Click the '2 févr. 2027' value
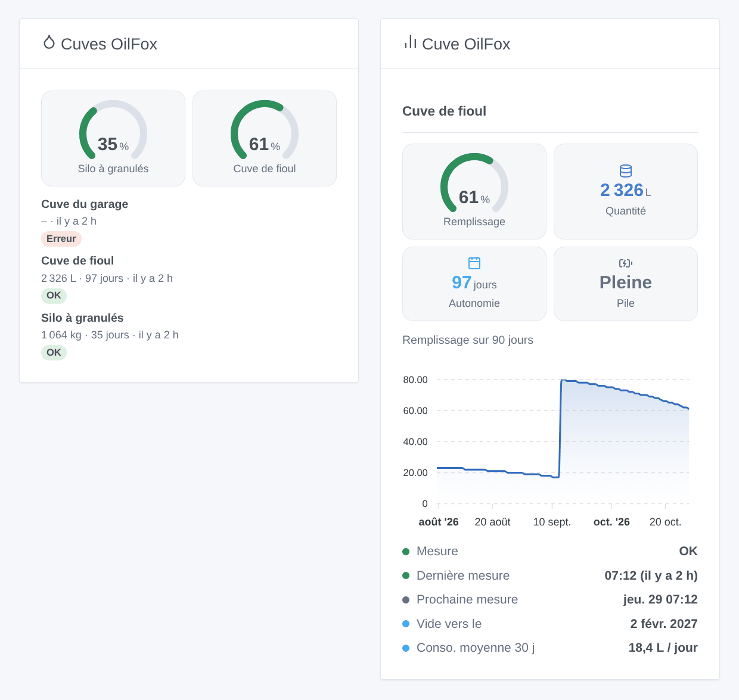The height and width of the screenshot is (700, 739). coord(664,624)
